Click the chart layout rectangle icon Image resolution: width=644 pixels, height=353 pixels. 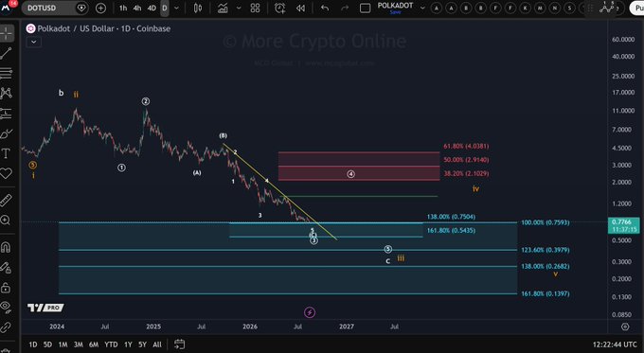pyautogui.click(x=366, y=8)
